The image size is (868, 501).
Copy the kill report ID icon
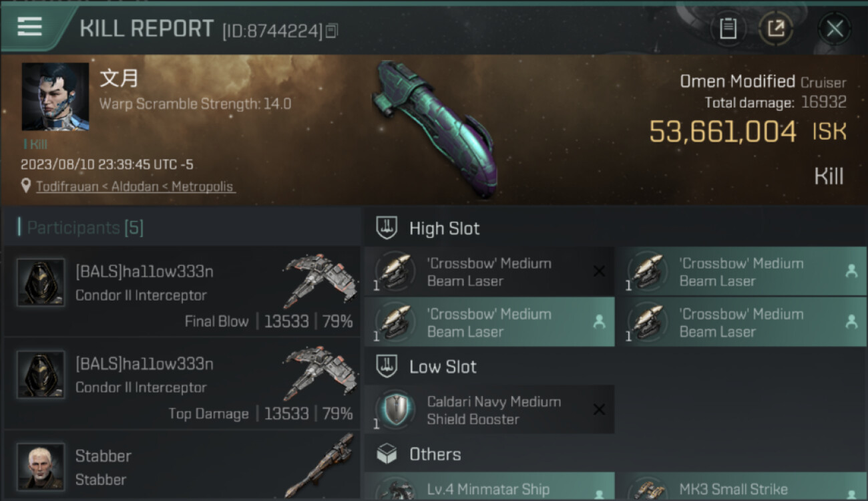tap(332, 31)
